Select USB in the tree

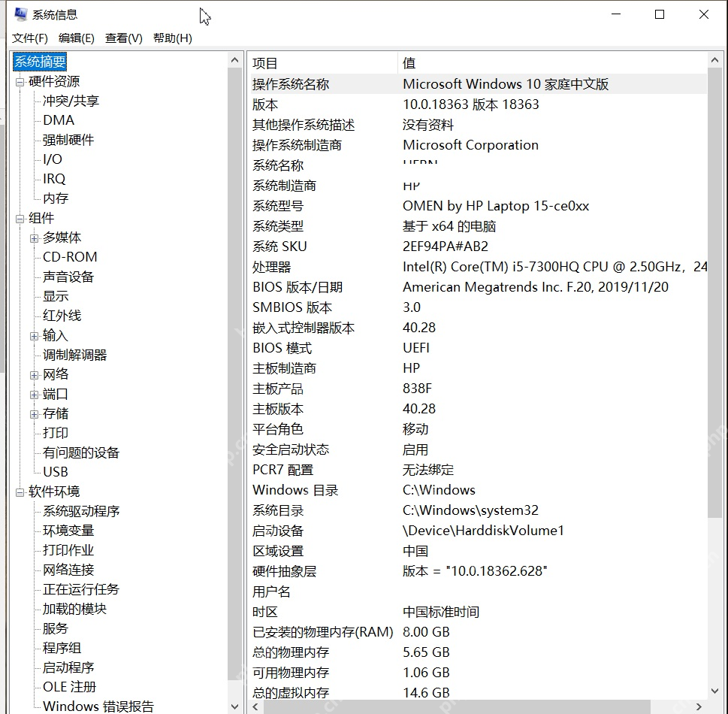[56, 472]
